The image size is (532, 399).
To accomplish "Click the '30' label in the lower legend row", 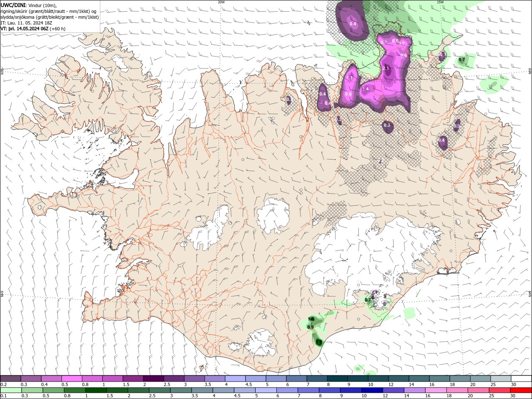I will (514, 396).
